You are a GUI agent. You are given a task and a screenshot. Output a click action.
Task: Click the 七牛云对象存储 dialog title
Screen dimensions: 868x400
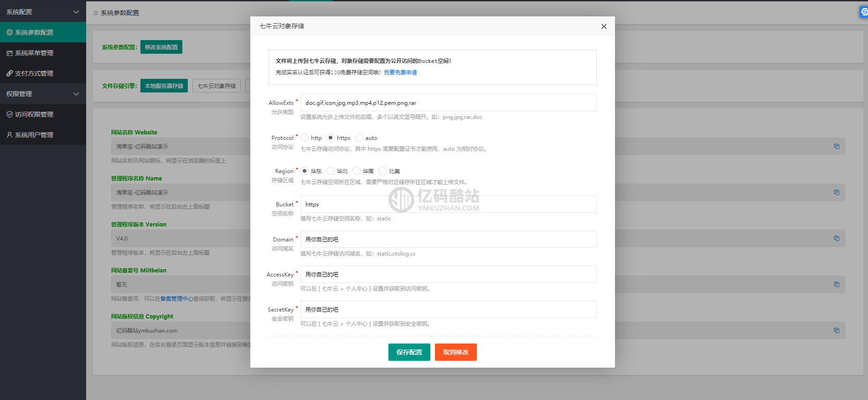coord(282,26)
